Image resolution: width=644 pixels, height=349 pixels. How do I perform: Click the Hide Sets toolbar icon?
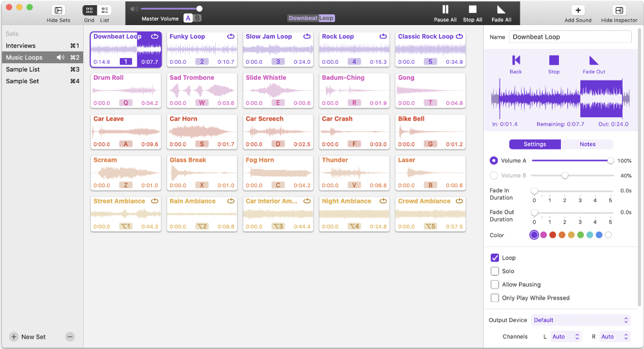[x=59, y=10]
